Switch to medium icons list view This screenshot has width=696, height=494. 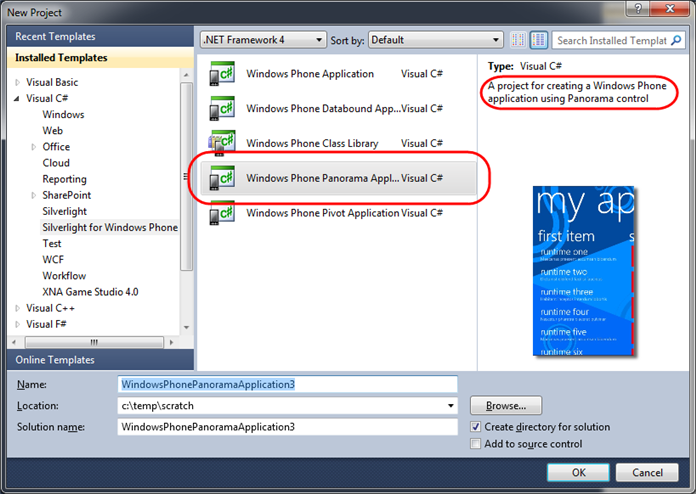pos(538,40)
